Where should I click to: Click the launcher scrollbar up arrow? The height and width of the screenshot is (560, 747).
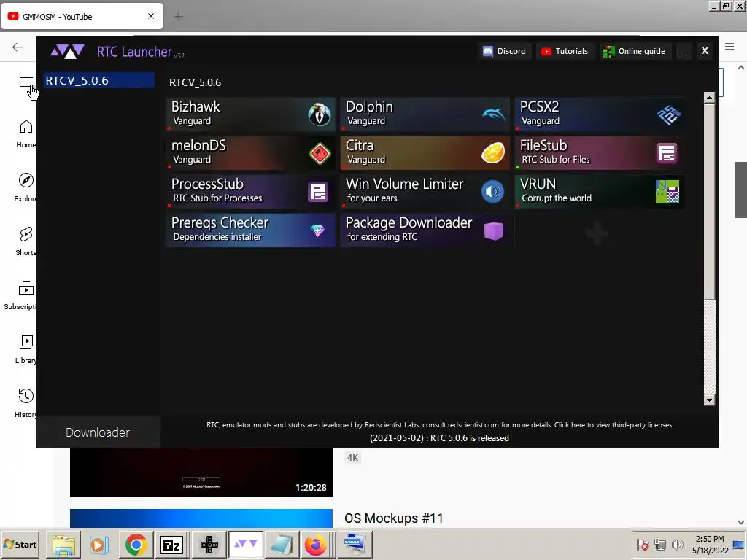point(709,98)
